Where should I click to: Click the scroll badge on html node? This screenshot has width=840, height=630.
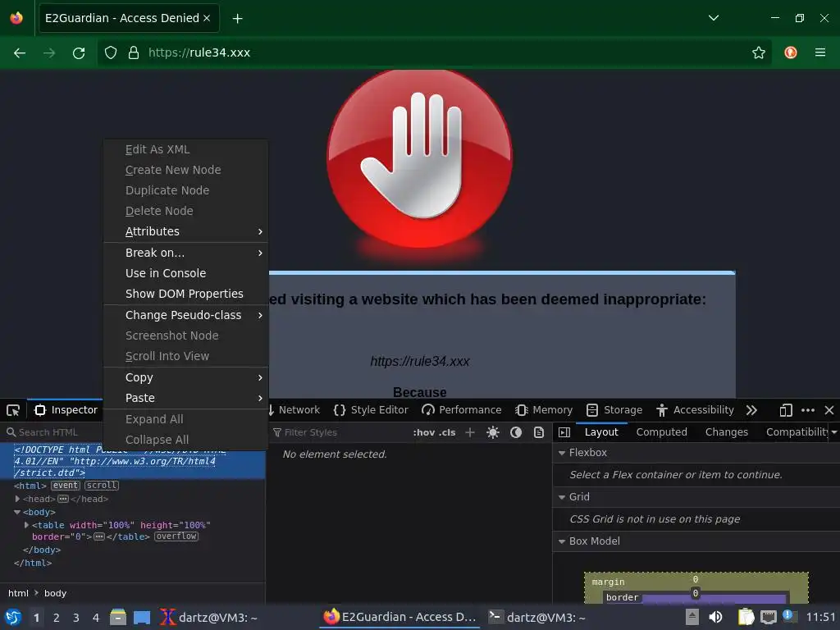(102, 486)
